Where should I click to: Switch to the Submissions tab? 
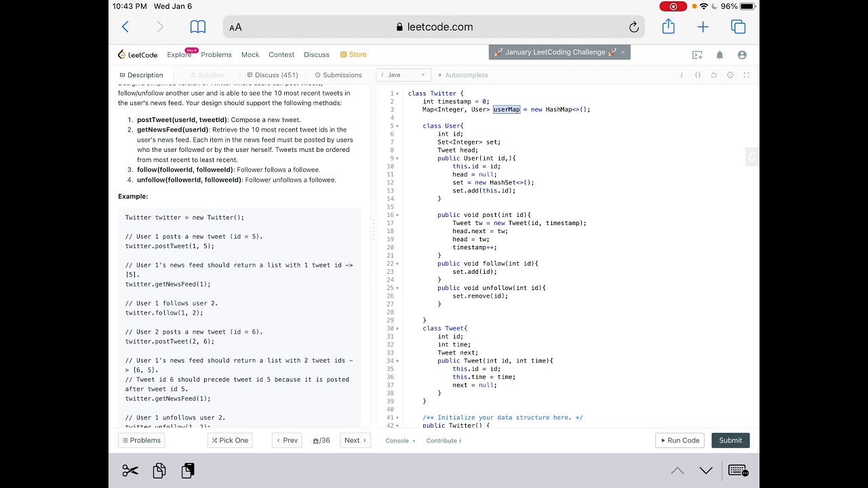338,75
